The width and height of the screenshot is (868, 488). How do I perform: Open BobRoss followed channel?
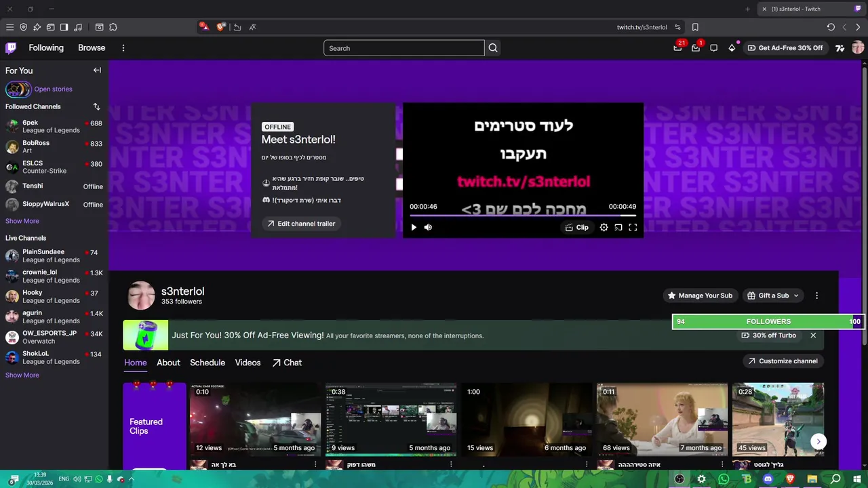[54, 147]
